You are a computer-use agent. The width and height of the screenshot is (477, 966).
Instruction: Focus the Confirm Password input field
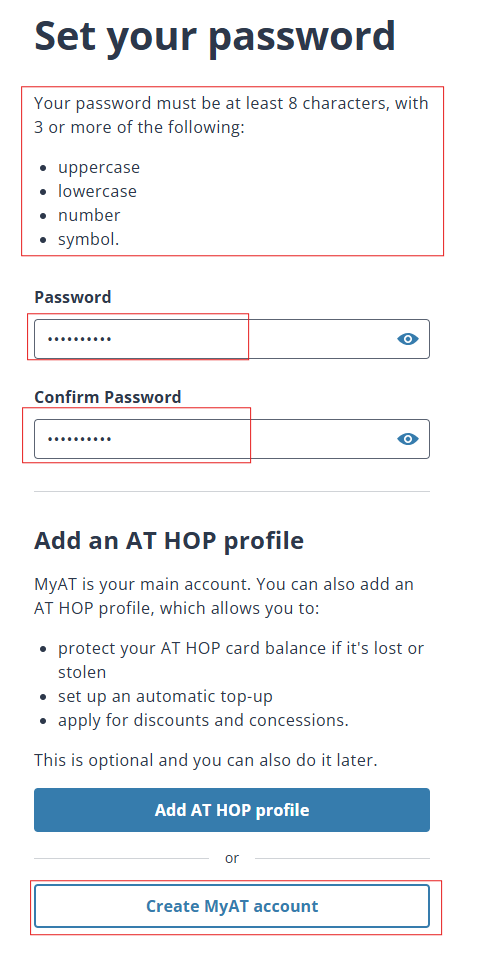232,439
